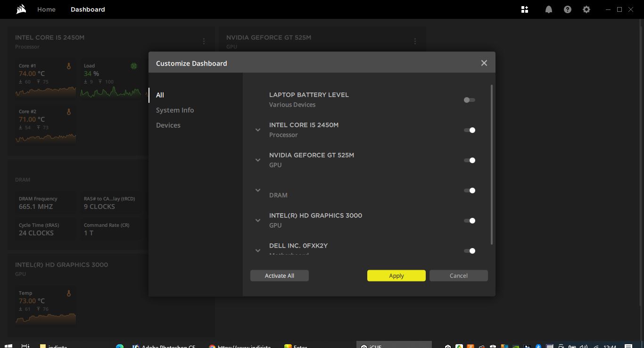644x348 pixels.
Task: Click the dialog list scrollbar
Action: [x=492, y=165]
